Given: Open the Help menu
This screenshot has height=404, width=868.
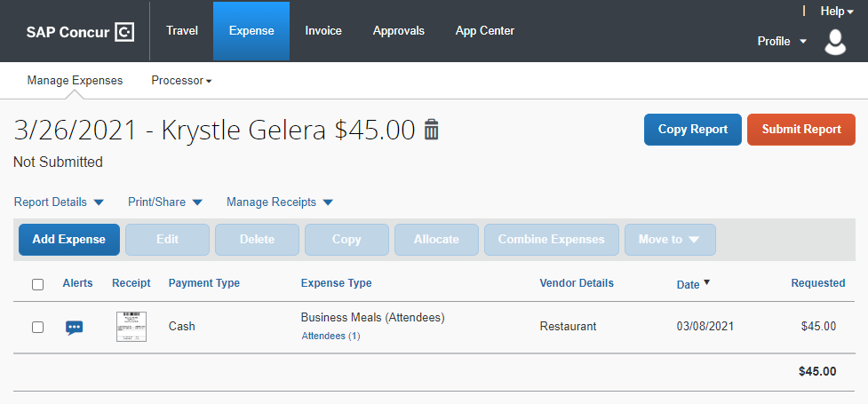Looking at the screenshot, I should (837, 12).
